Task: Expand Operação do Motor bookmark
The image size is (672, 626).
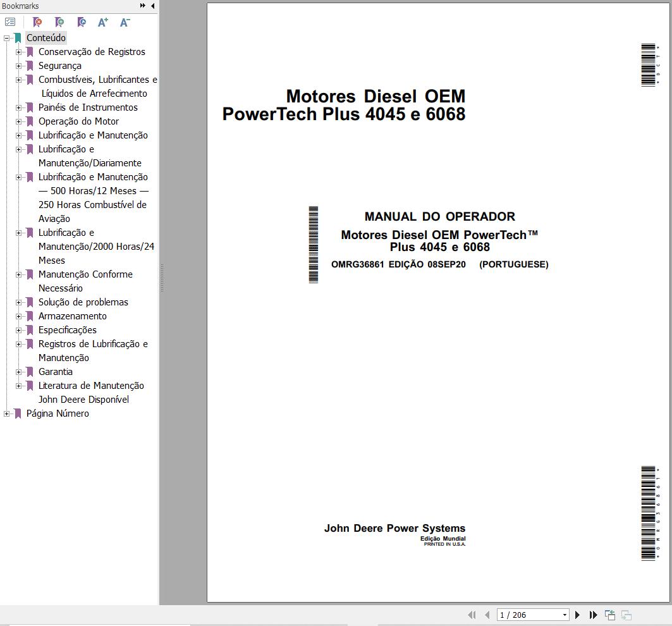Action: click(x=18, y=122)
